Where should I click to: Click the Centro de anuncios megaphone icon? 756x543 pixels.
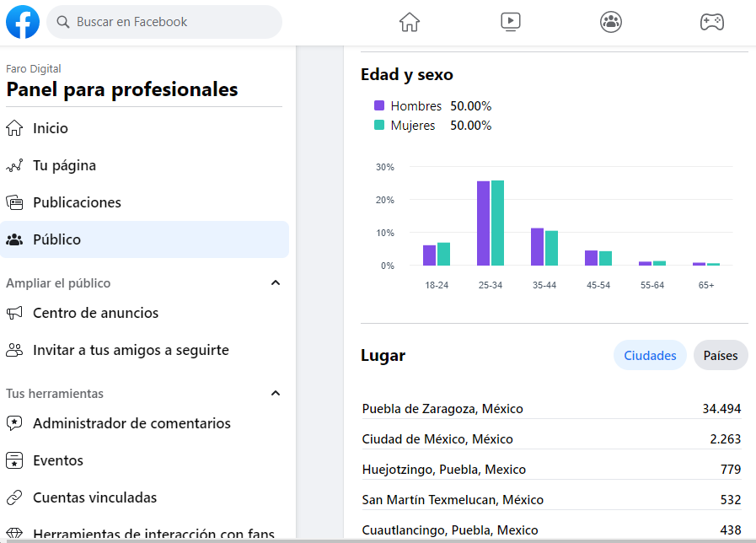(14, 313)
